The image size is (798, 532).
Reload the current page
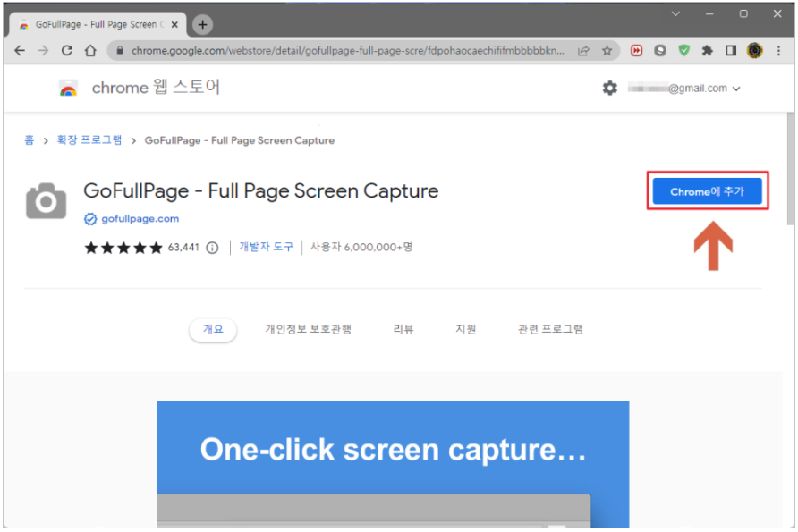(x=67, y=50)
